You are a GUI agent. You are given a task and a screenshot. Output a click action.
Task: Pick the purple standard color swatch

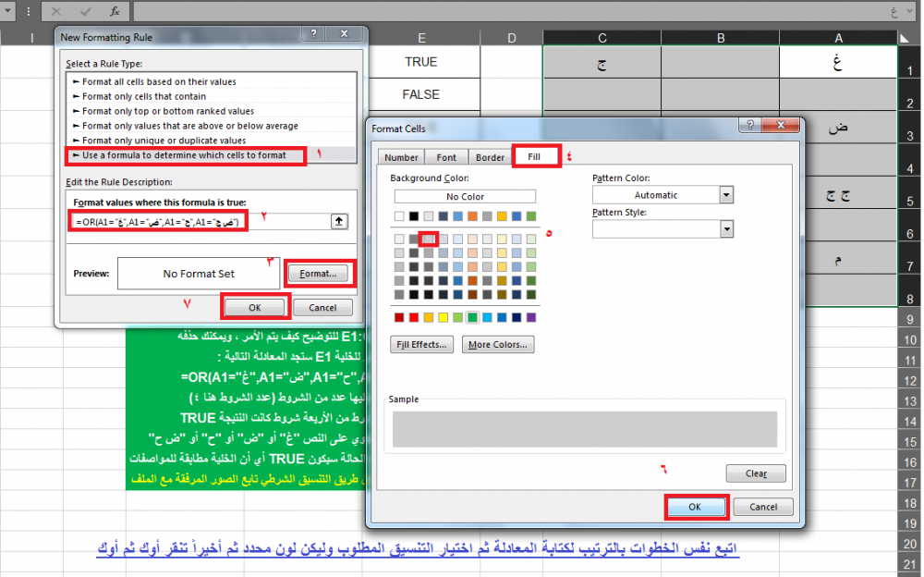click(531, 317)
